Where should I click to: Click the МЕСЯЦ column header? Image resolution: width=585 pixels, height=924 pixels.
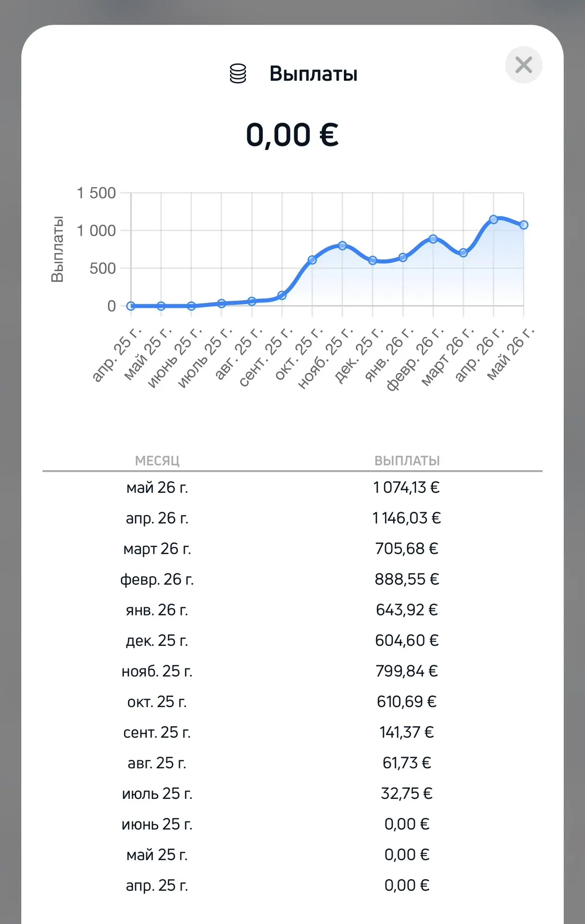click(157, 461)
